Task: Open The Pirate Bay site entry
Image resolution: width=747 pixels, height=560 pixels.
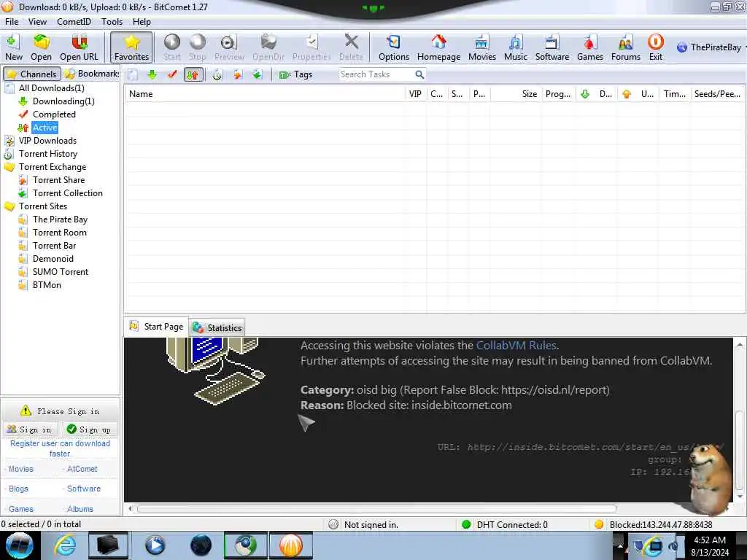Action: tap(60, 219)
